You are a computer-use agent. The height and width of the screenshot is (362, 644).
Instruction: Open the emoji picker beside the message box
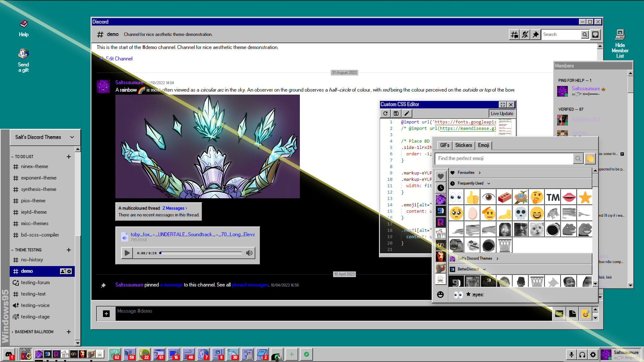(x=585, y=314)
